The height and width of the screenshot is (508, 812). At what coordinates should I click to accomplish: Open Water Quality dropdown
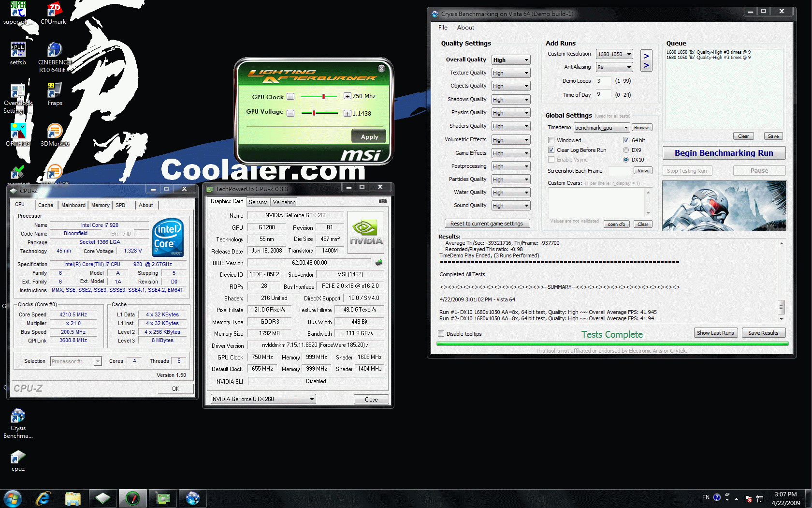point(511,193)
